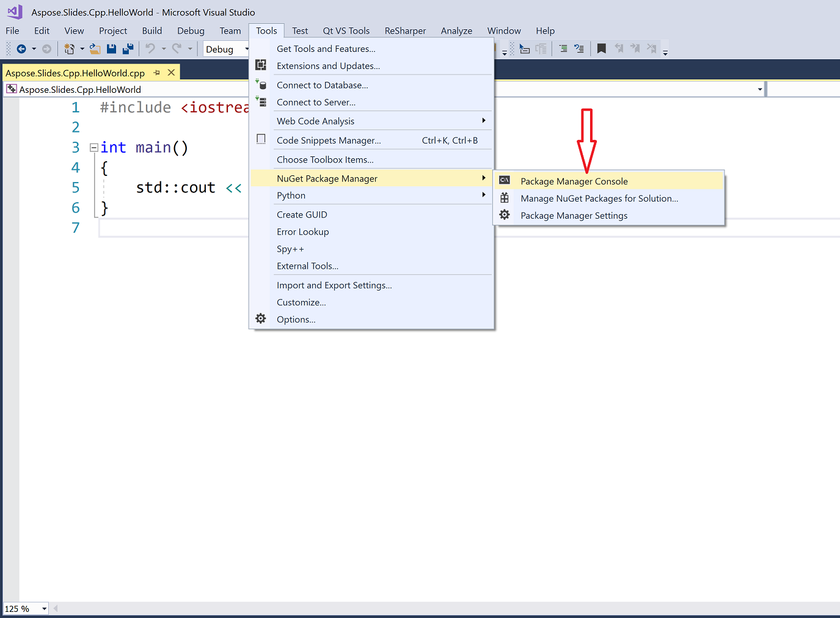Viewport: 840px width, 618px height.
Task: Click the Code Snippets Manager icon
Action: coord(261,139)
